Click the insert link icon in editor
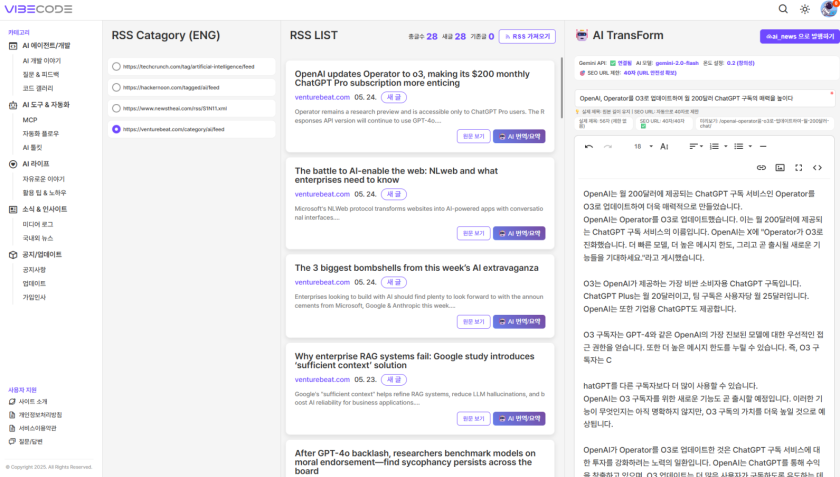 point(761,168)
